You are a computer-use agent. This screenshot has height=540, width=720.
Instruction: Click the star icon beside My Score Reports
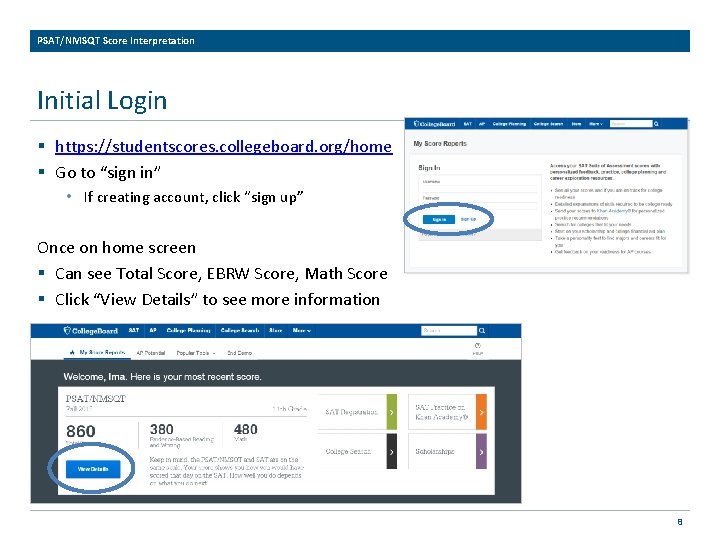pos(72,353)
